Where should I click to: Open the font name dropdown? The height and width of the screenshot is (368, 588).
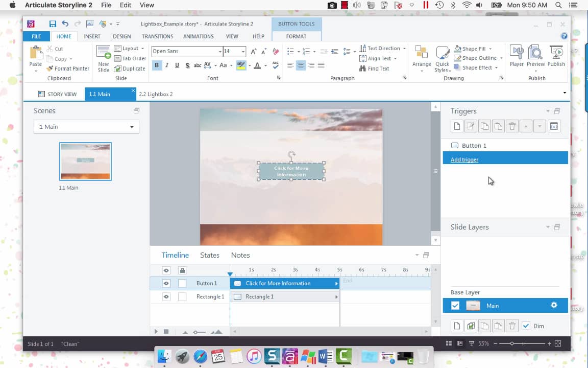[220, 52]
